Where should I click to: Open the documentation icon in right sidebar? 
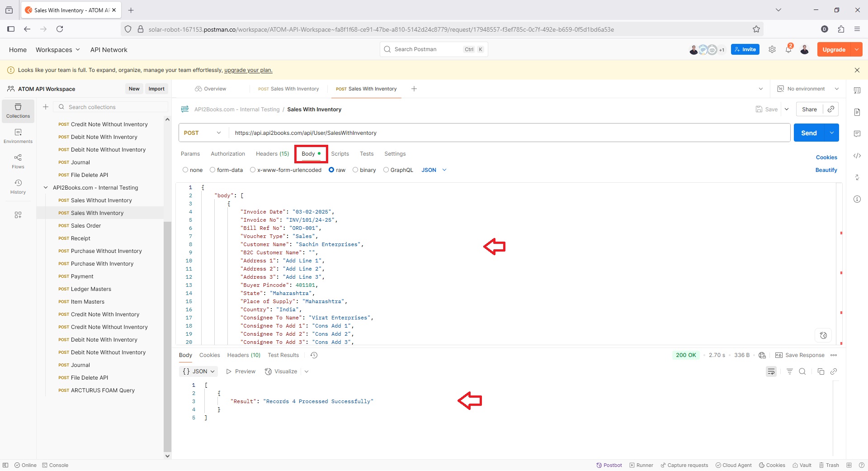coord(857,112)
